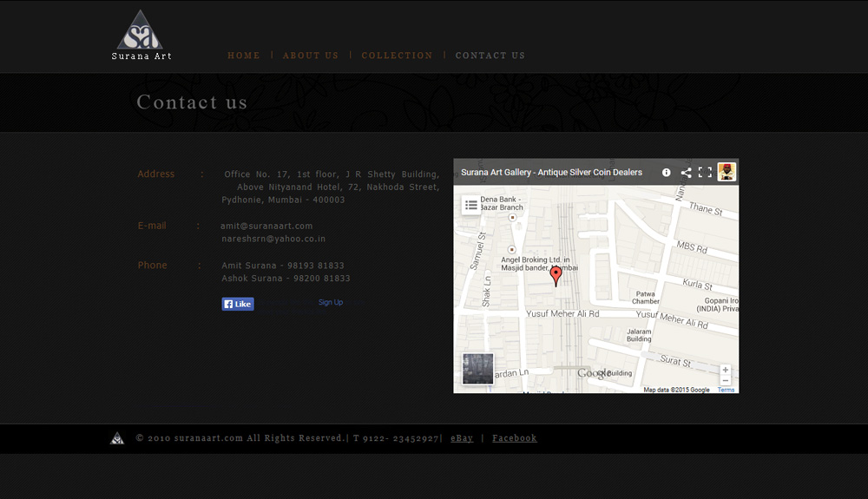Screen dimensions: 868x499
Task: Click the small footer logo icon
Action: 117,438
